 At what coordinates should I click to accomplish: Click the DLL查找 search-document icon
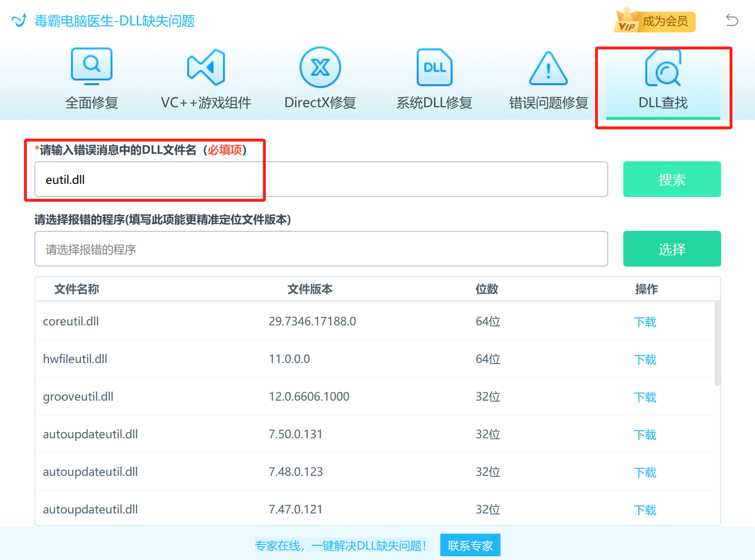[663, 68]
